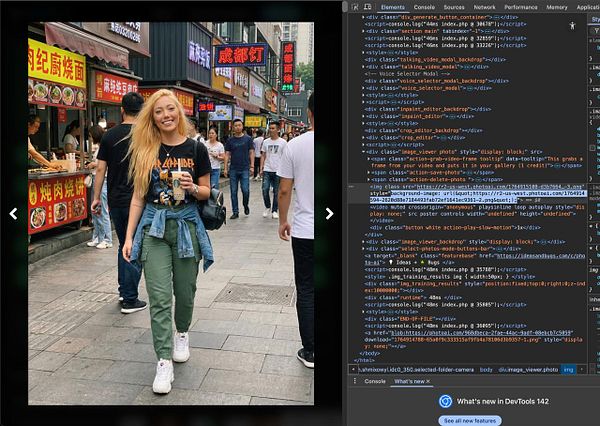Viewport: 600px width, 426px height.
Task: Select the Voice Selector Modal comment line
Action: tap(407, 74)
